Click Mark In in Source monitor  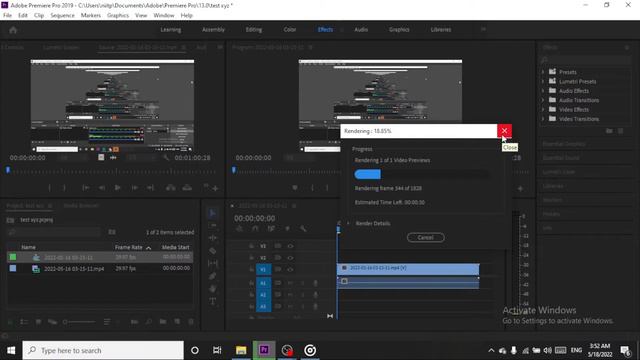click(x=50, y=188)
